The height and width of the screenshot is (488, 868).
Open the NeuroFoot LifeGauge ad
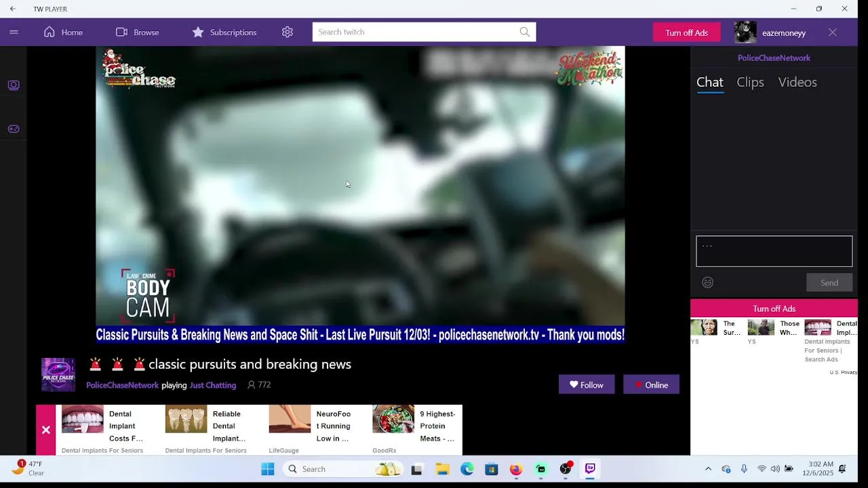[x=314, y=430]
